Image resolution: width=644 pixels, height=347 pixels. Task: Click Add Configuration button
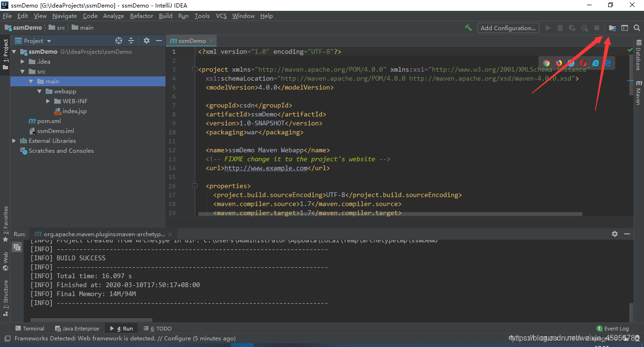pyautogui.click(x=508, y=28)
